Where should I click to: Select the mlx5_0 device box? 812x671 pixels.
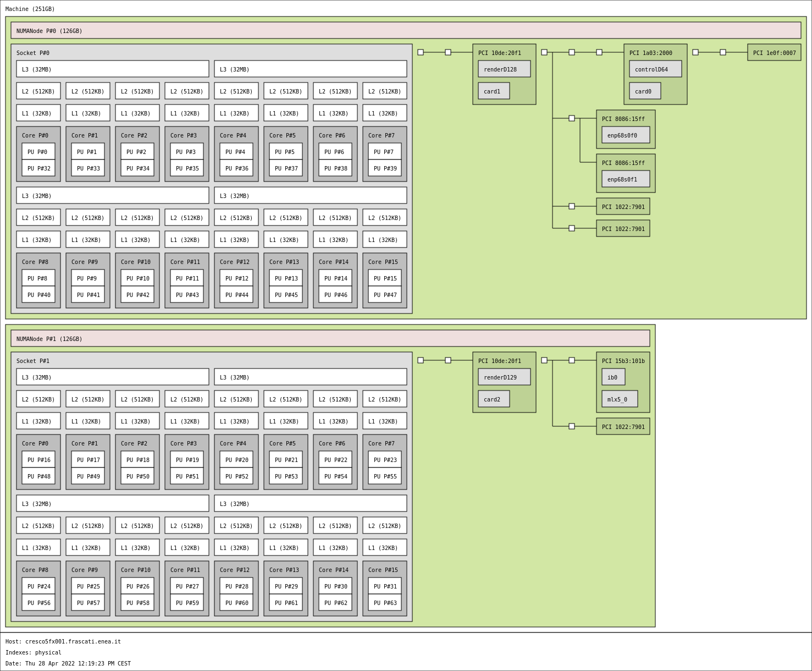click(620, 399)
